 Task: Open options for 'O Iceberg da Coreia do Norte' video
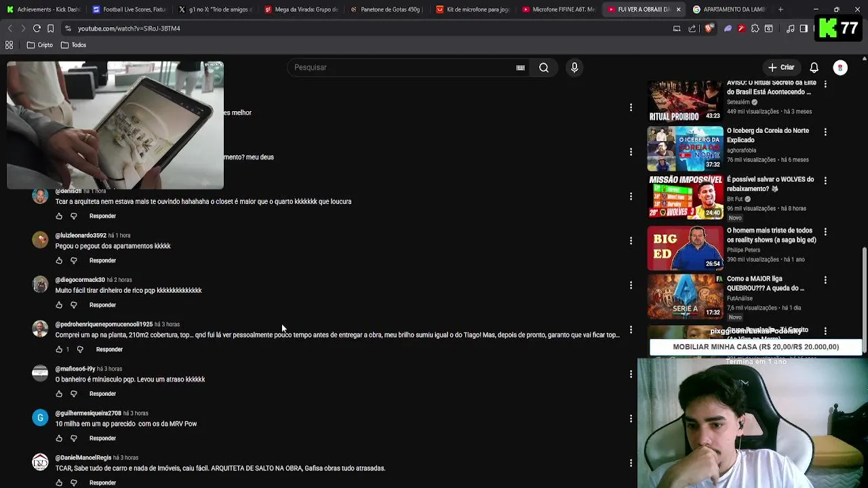[825, 132]
